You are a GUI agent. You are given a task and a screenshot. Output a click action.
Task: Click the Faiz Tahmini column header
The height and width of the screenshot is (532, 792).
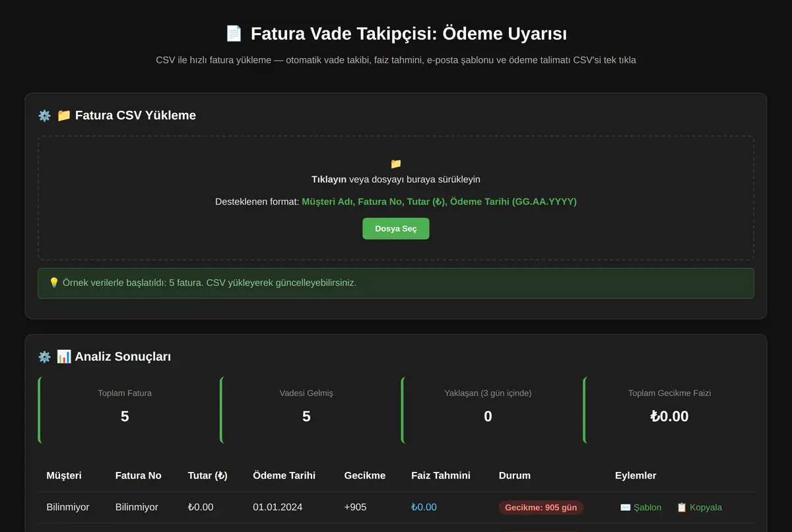tap(441, 475)
